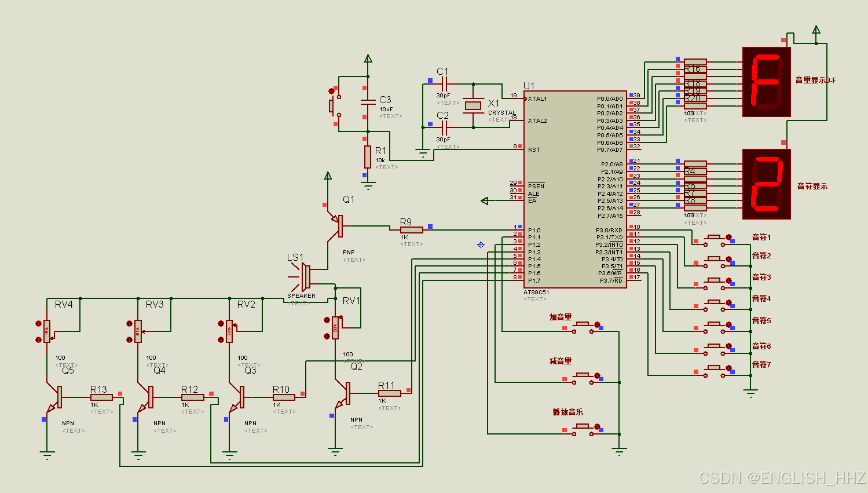Click the 音量显示0-F label
The height and width of the screenshot is (493, 868).
coord(815,80)
